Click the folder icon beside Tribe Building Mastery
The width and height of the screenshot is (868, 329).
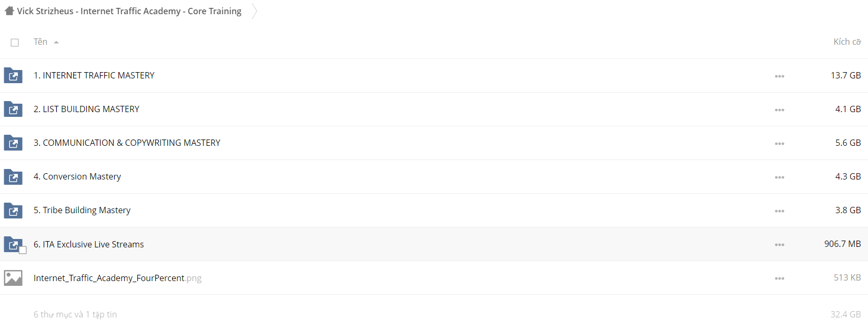point(13,210)
